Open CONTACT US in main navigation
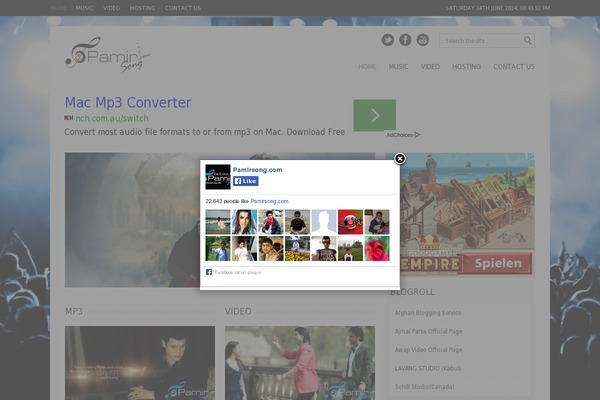 coord(514,67)
